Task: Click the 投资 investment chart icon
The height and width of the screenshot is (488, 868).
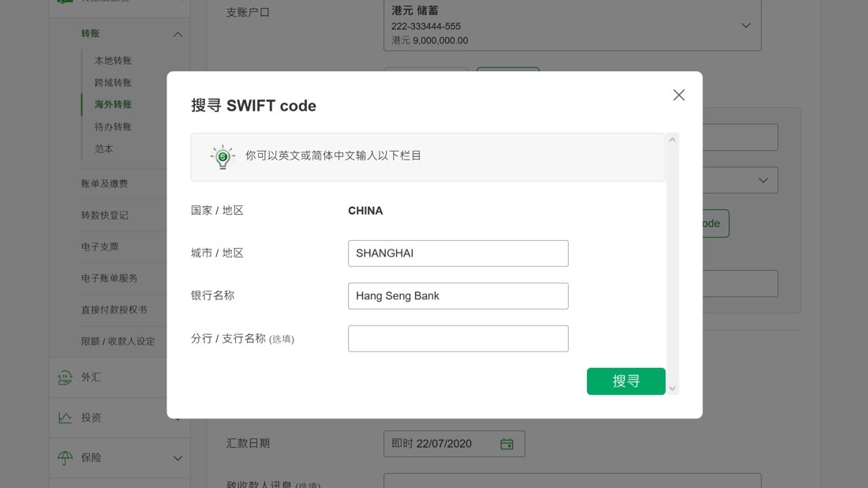Action: pyautogui.click(x=65, y=418)
